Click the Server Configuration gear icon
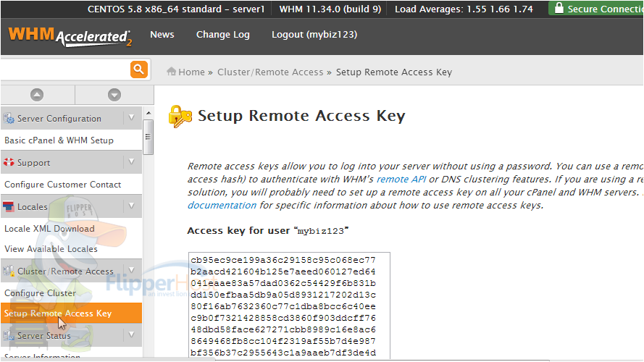This screenshot has width=644, height=362. [9, 118]
